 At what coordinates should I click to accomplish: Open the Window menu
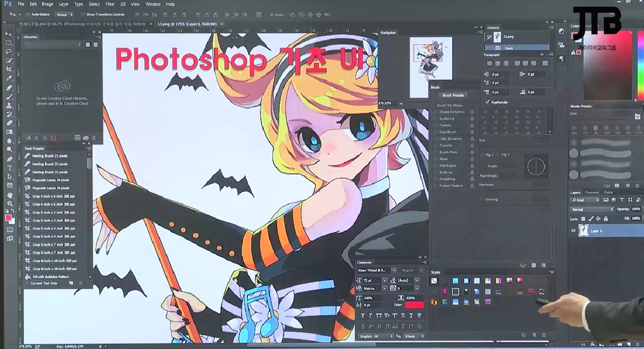(x=153, y=4)
